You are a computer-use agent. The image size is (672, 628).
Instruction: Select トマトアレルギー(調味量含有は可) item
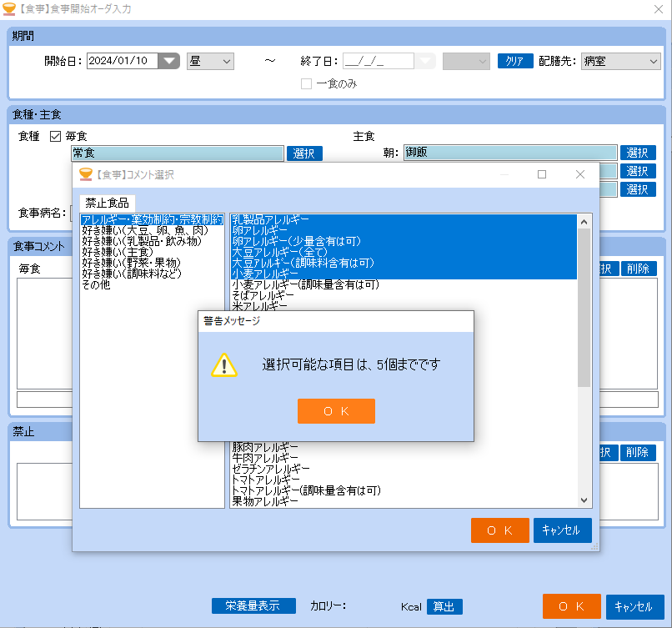click(x=404, y=490)
